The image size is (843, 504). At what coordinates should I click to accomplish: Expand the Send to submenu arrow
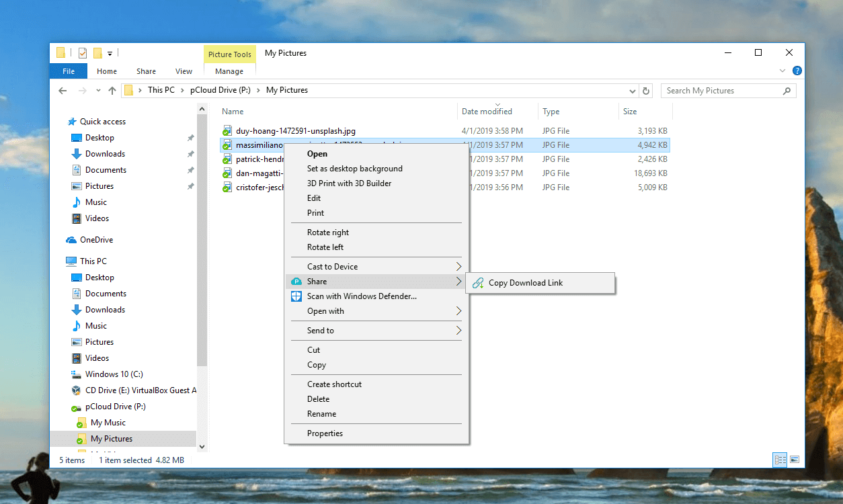pos(458,331)
